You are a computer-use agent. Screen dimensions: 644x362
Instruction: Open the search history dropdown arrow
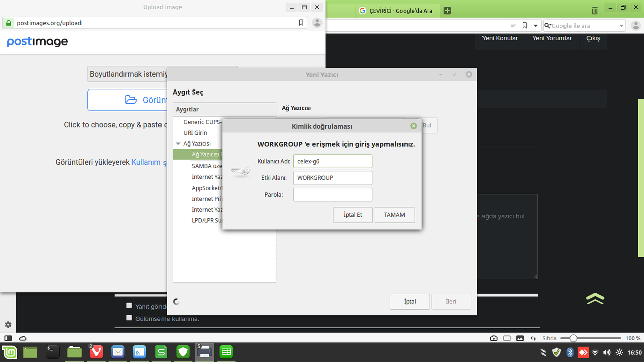pos(621,26)
